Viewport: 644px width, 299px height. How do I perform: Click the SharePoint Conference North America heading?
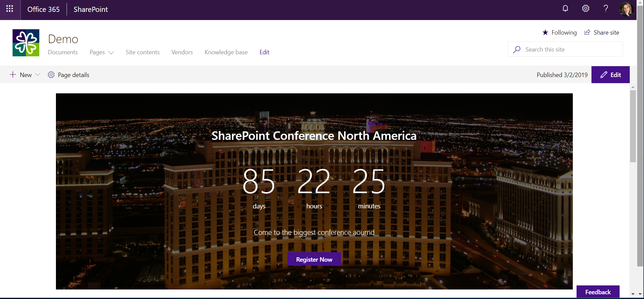point(314,136)
